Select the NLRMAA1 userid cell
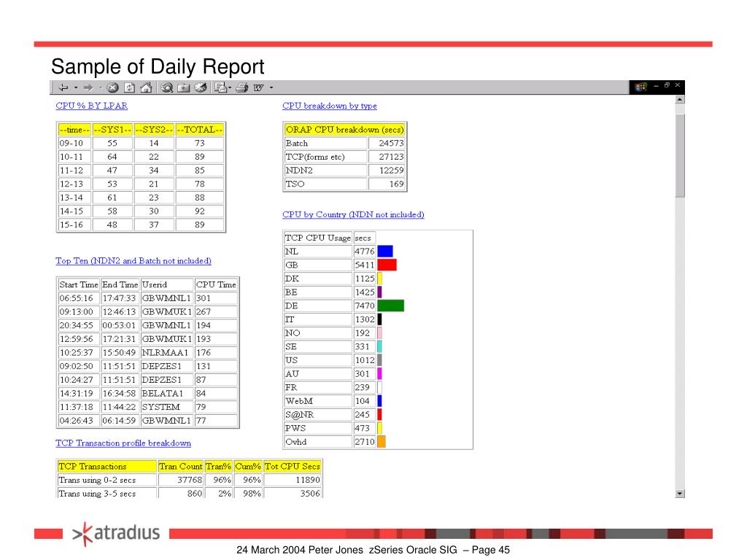 tap(167, 353)
